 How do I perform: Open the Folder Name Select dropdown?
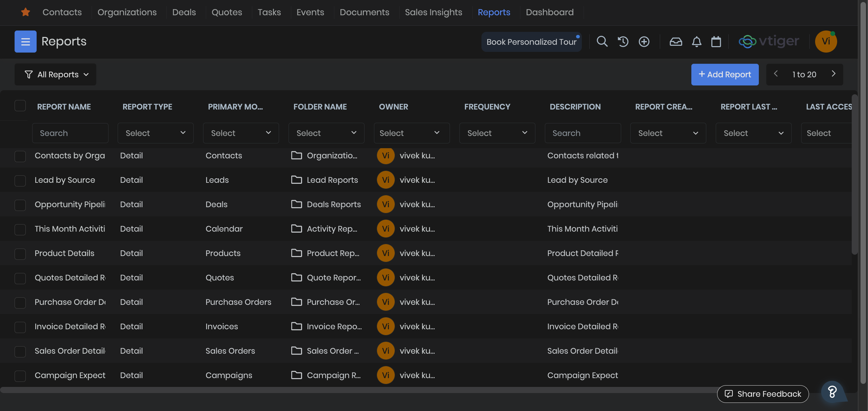pos(326,133)
